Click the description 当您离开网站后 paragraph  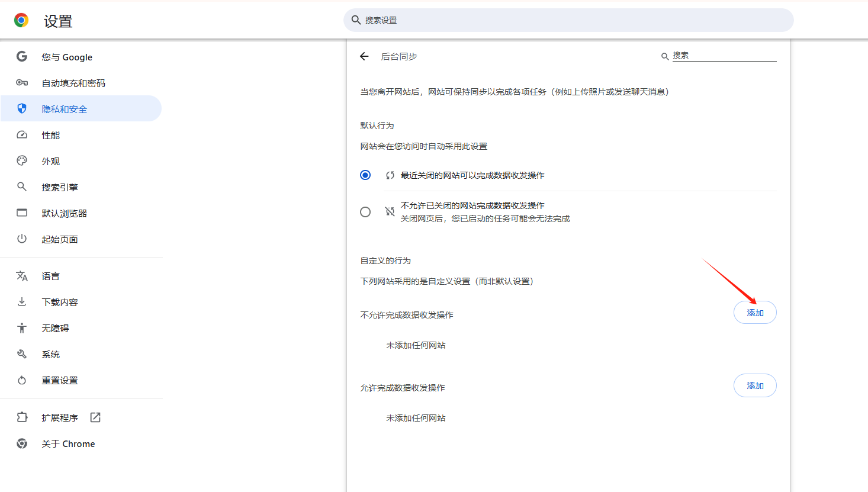point(516,92)
